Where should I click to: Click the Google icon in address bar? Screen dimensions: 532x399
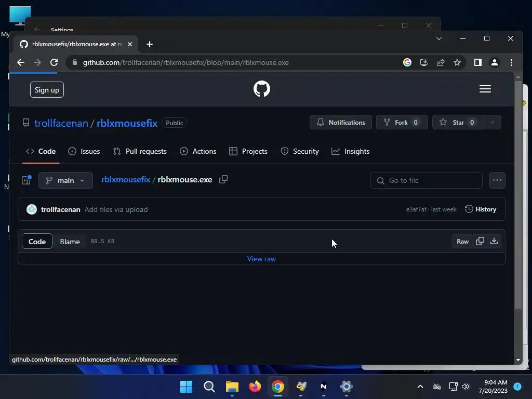tap(407, 62)
